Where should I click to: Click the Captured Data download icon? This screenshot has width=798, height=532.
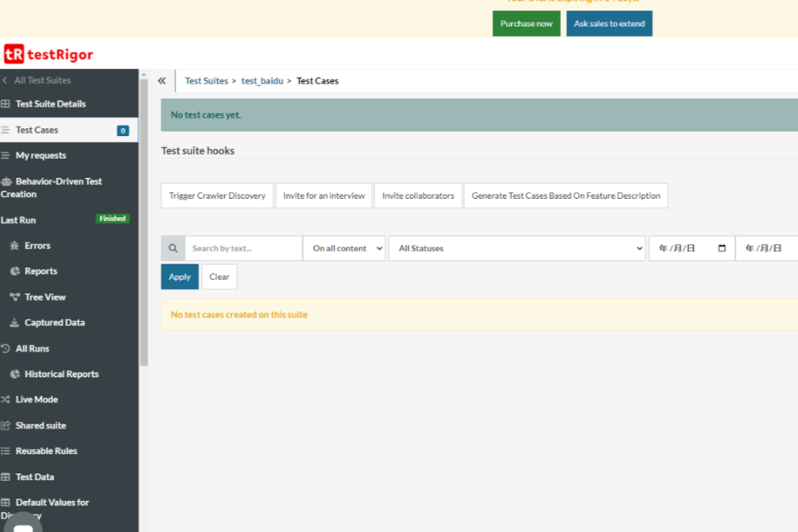tap(14, 322)
